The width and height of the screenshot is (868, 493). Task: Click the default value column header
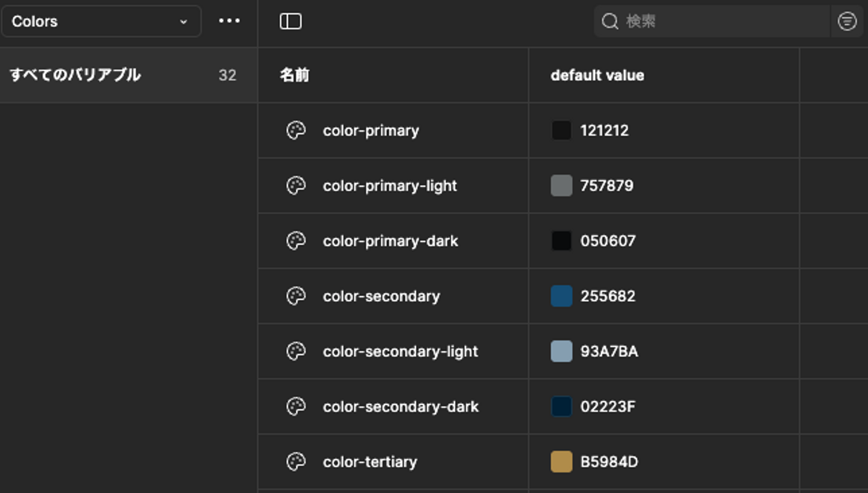coord(597,75)
